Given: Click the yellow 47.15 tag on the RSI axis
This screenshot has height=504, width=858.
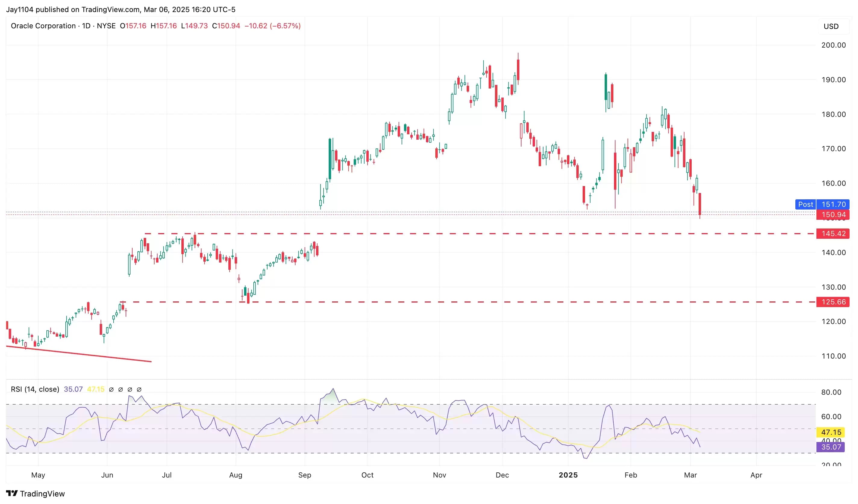Looking at the screenshot, I should tap(831, 432).
